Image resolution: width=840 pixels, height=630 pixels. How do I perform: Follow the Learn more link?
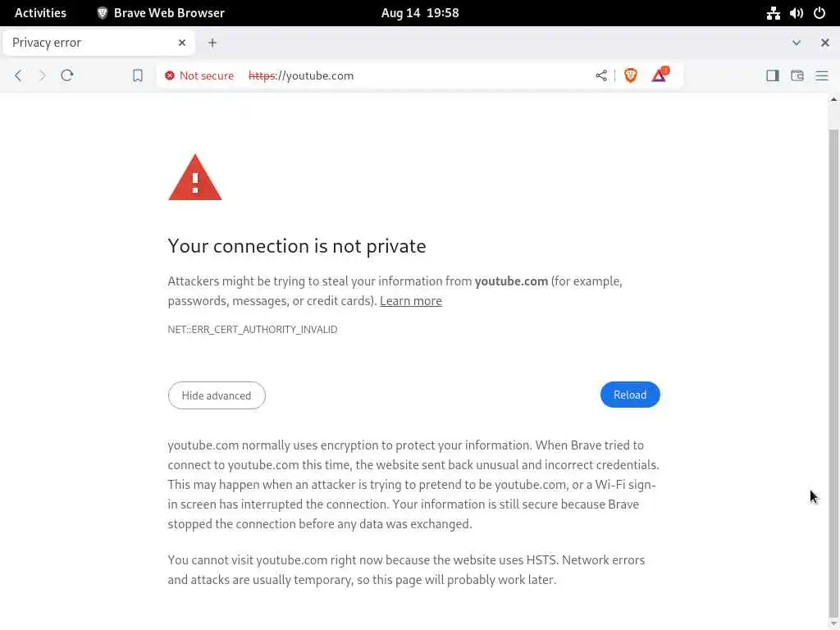411,301
